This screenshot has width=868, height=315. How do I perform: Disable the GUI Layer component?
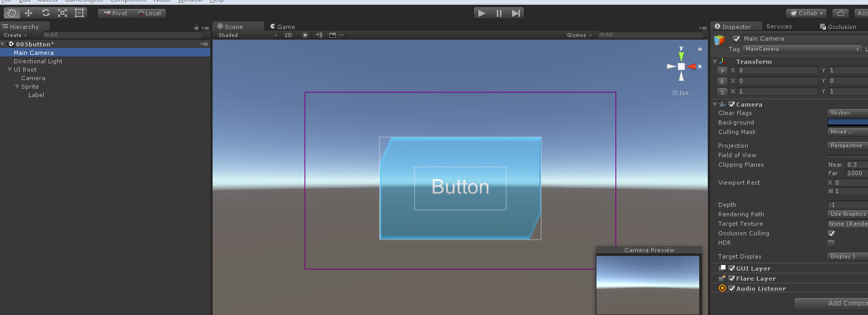pos(732,268)
